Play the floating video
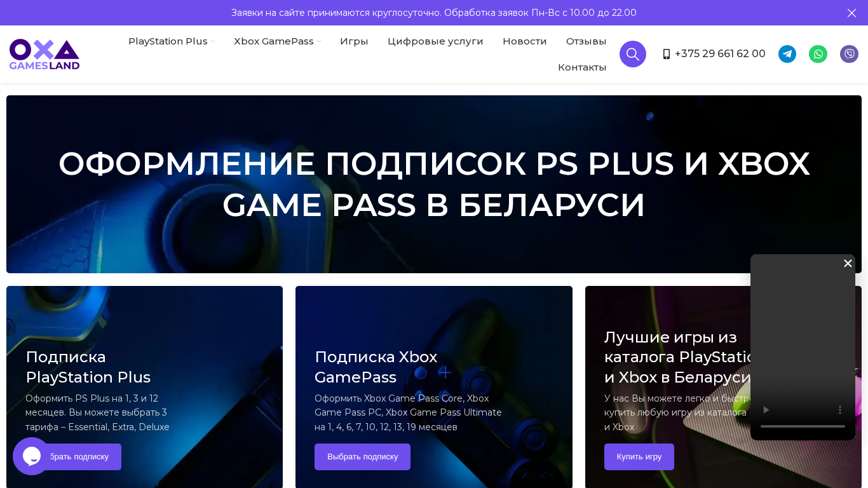The image size is (868, 488). click(x=766, y=410)
